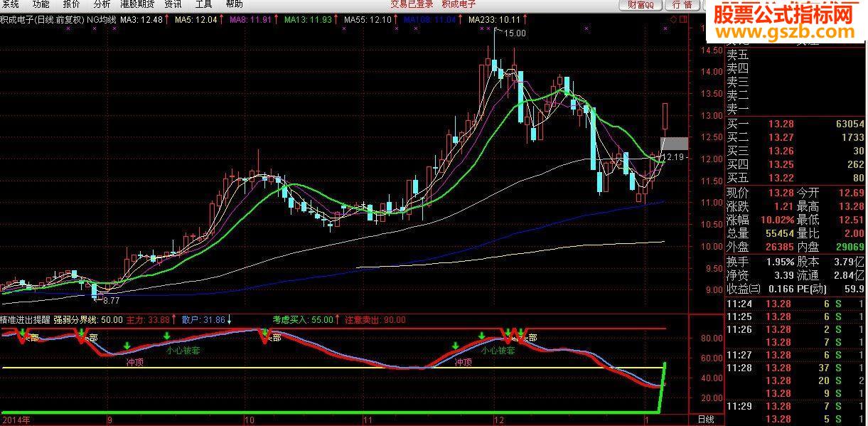Screen dimensions: 868x426
Task: Click the 交易已登录 status link
Action: tap(412, 4)
